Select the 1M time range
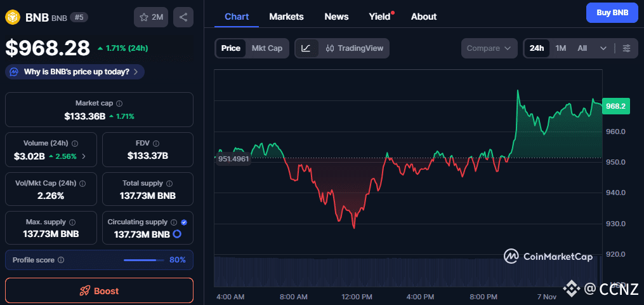This screenshot has width=644, height=305. pyautogui.click(x=561, y=48)
